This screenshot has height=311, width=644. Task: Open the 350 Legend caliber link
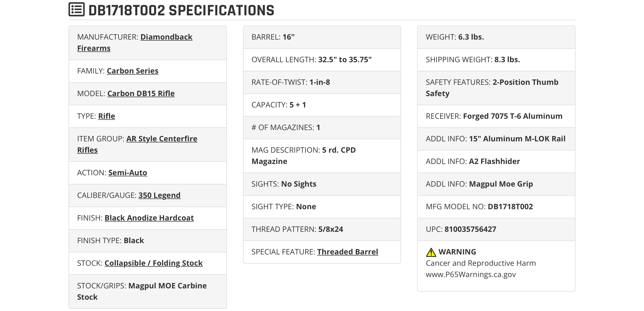click(x=159, y=195)
